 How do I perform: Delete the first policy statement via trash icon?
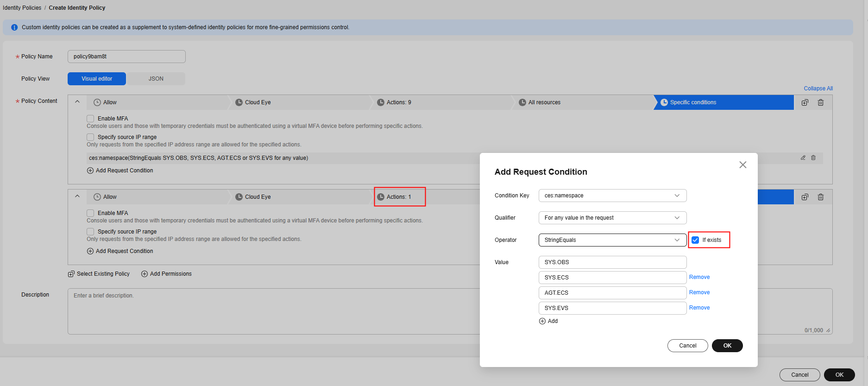(x=820, y=102)
